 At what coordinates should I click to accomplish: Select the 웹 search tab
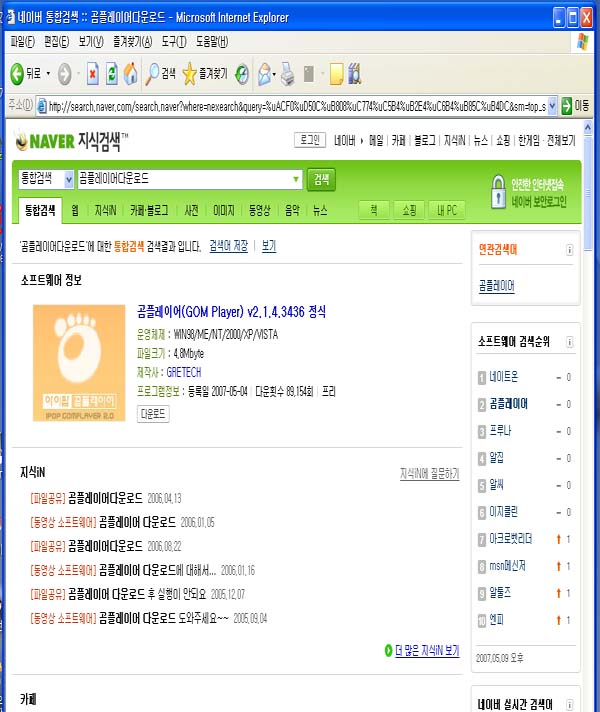click(x=75, y=210)
